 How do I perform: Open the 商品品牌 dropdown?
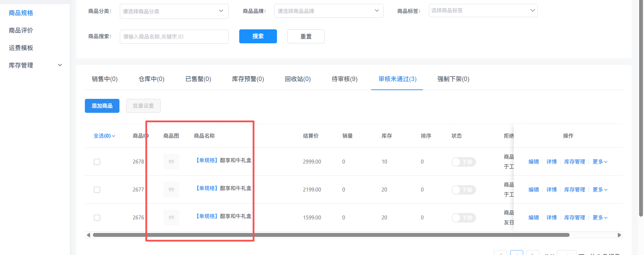click(328, 11)
